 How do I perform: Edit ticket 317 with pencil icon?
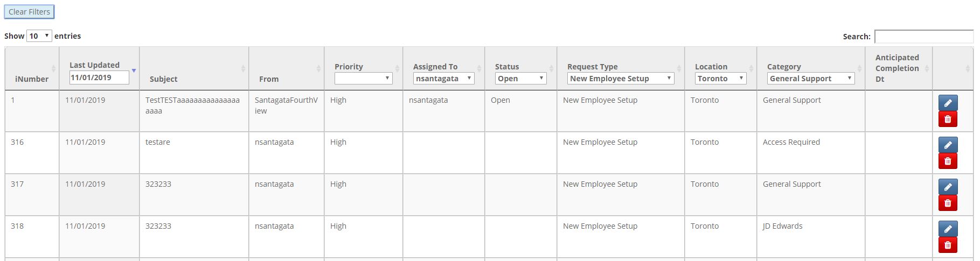tap(948, 187)
